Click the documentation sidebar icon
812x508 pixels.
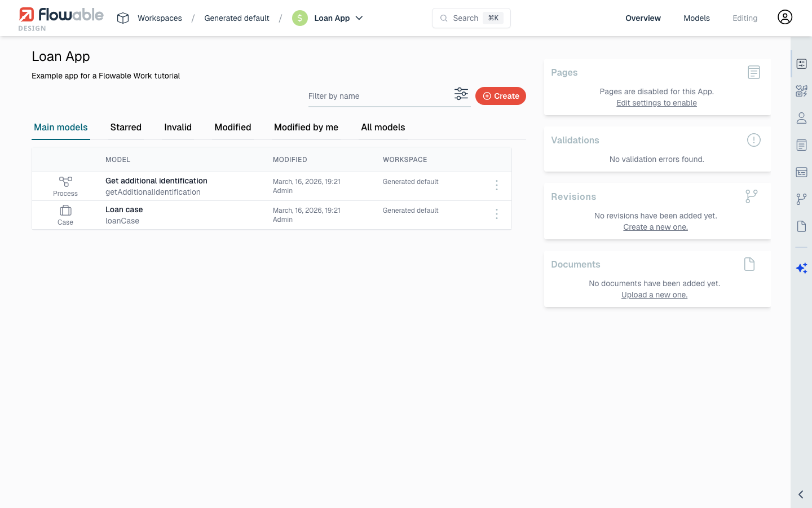pos(801,145)
